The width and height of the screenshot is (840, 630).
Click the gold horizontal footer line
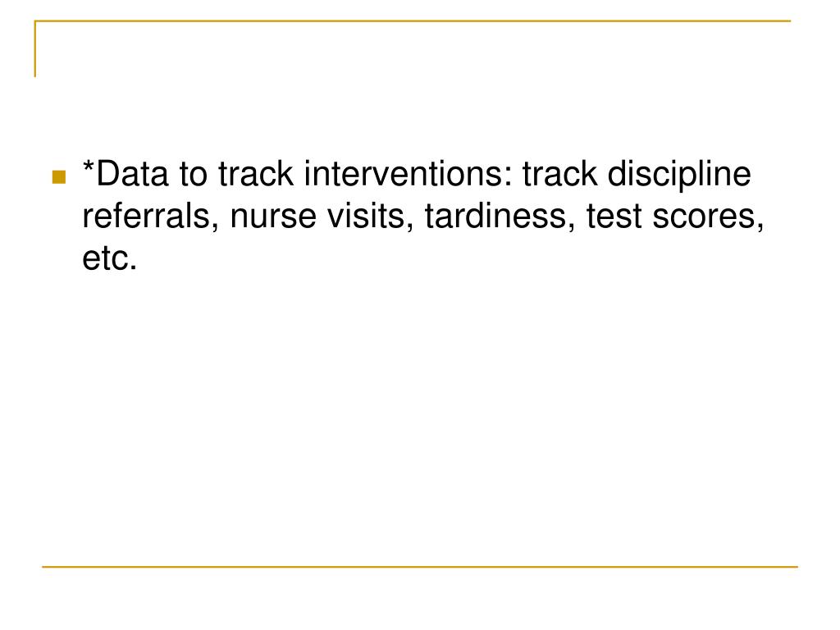[x=420, y=566]
